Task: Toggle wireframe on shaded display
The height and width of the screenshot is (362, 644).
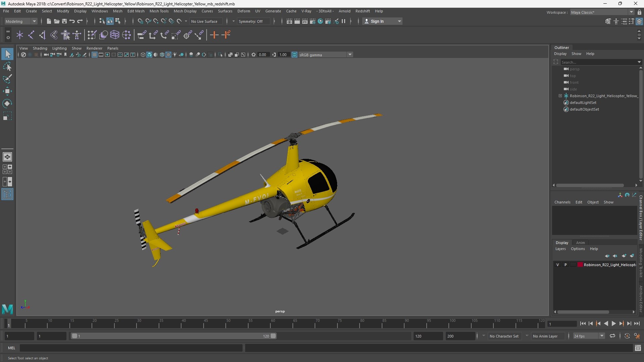Action: click(x=162, y=55)
